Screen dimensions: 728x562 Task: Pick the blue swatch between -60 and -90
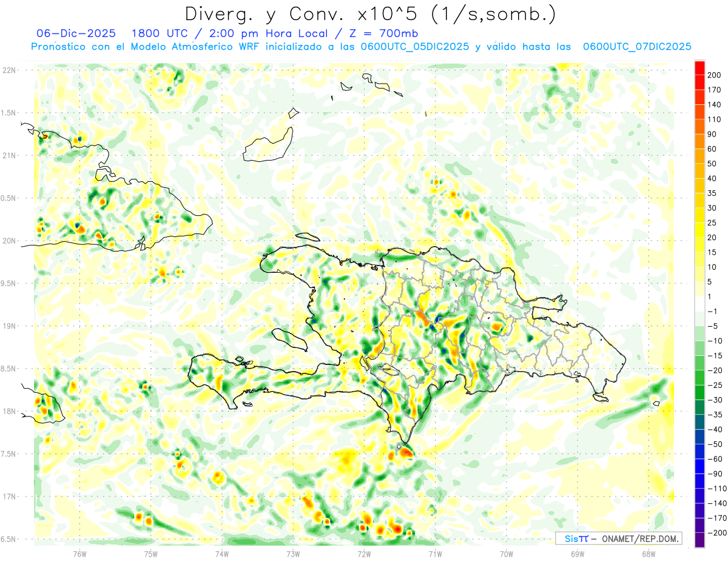pyautogui.click(x=699, y=467)
